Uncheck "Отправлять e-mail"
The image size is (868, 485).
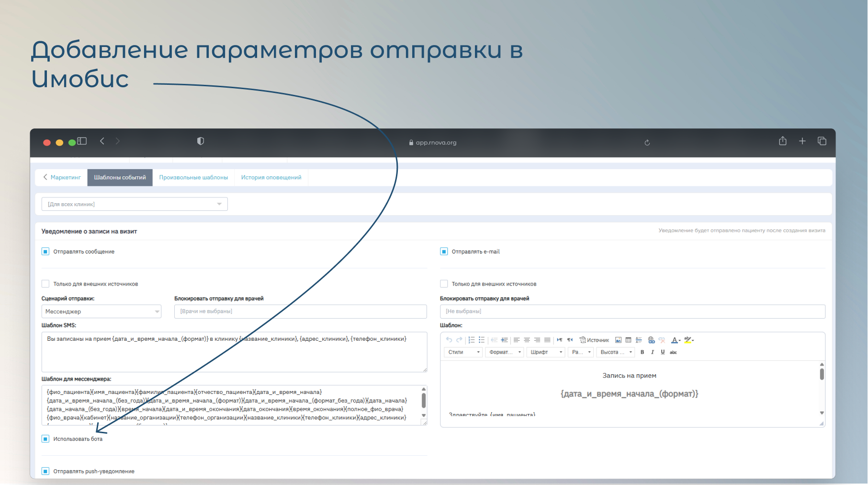[444, 252]
